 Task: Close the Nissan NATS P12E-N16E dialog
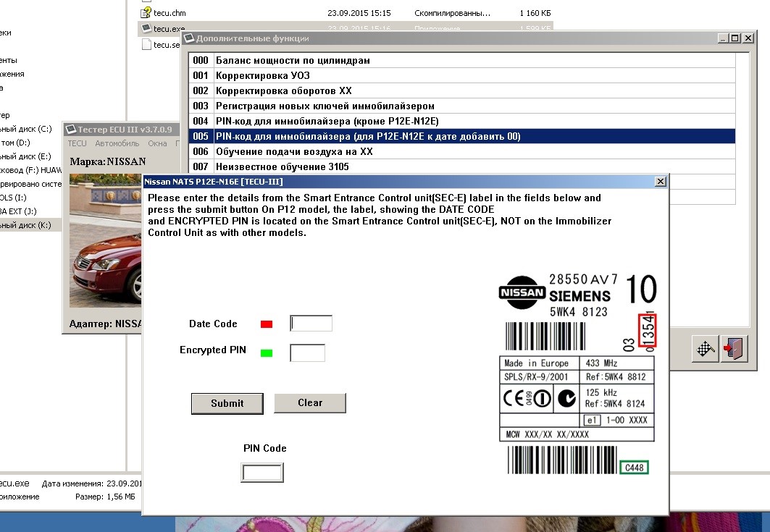pyautogui.click(x=659, y=181)
